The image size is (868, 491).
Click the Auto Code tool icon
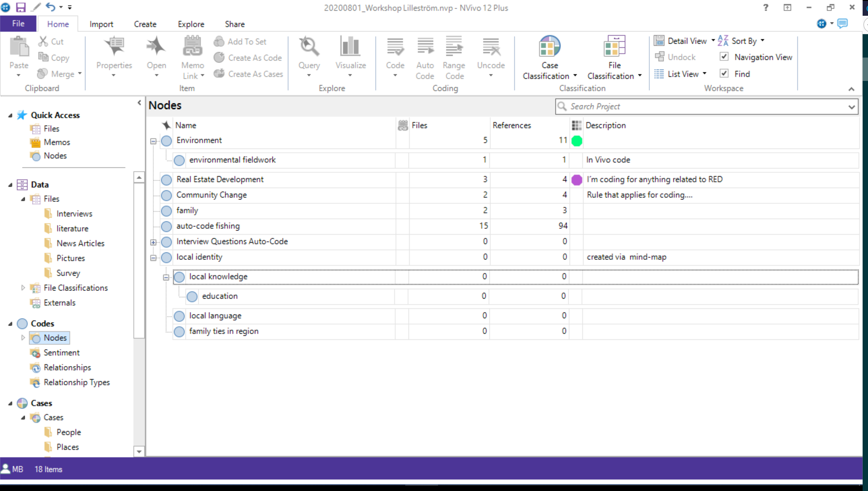click(425, 57)
